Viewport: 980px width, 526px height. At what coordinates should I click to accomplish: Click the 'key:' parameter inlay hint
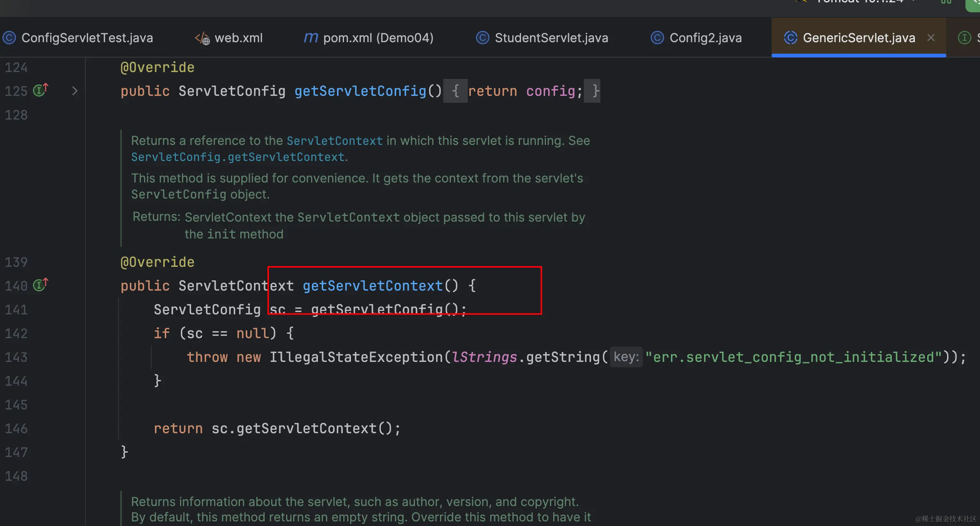click(x=626, y=357)
